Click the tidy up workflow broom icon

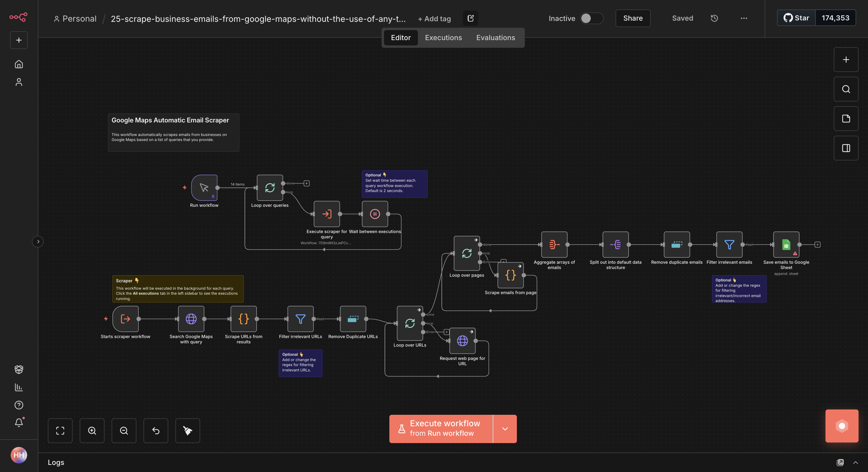coord(188,430)
